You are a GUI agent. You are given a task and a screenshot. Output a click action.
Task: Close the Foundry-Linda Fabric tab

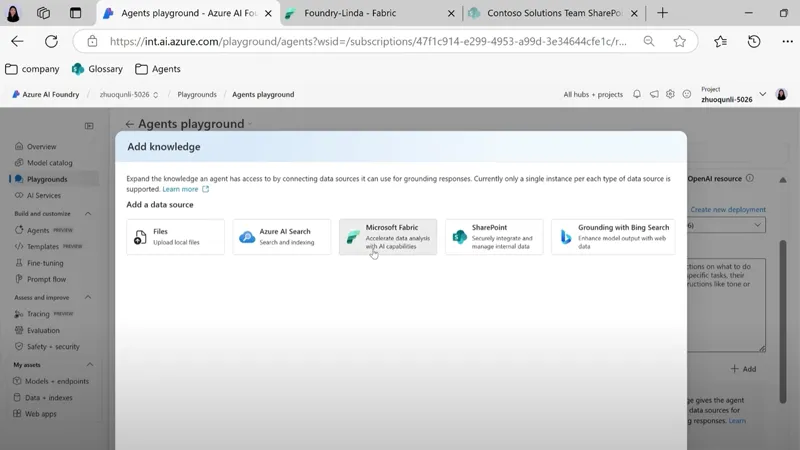(451, 13)
